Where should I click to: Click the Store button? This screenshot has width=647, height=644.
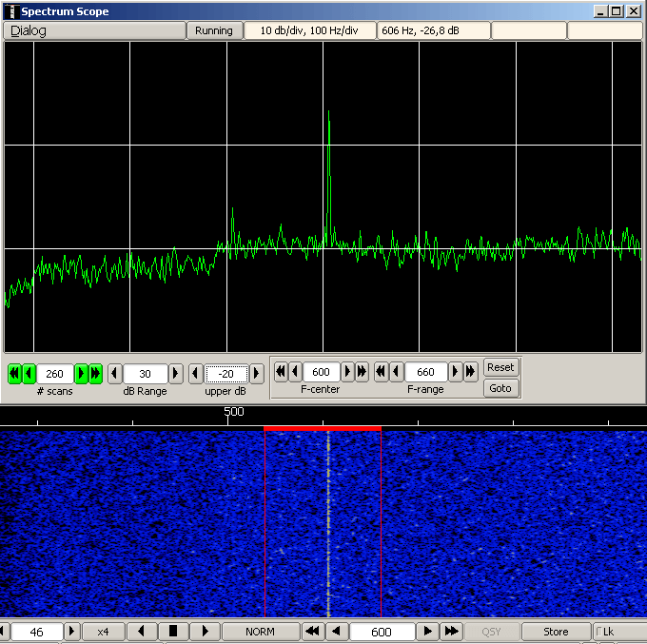(x=556, y=632)
